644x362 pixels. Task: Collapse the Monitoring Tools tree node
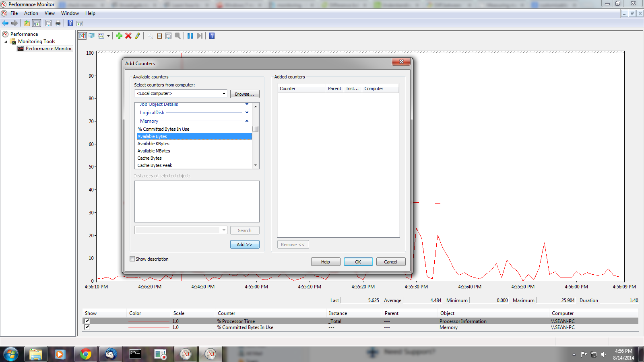click(x=6, y=41)
